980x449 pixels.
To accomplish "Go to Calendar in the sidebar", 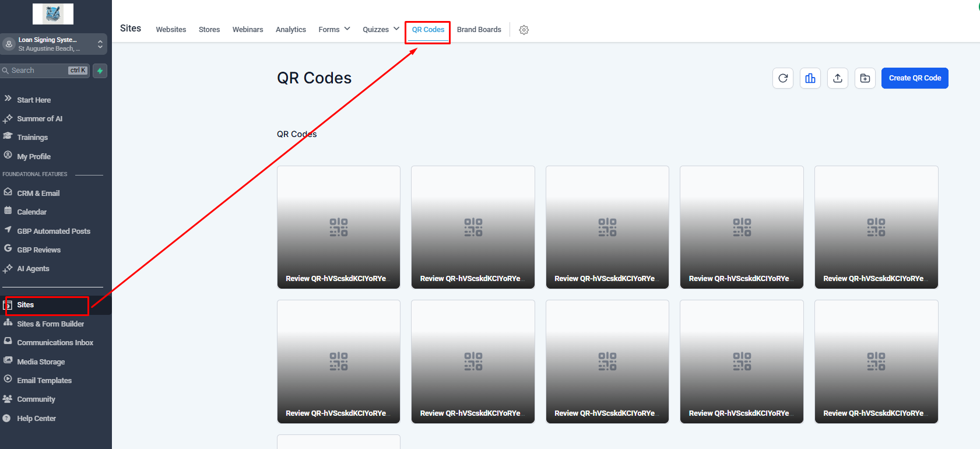I will point(31,212).
